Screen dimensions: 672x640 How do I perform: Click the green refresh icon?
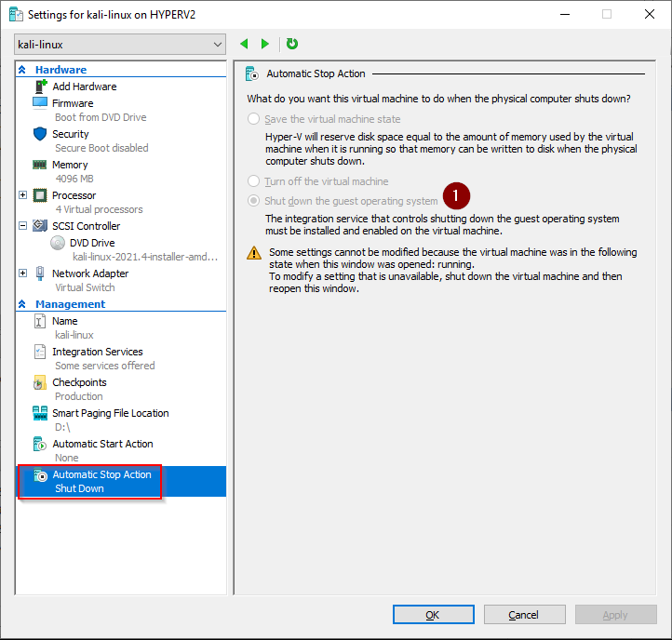click(x=292, y=44)
